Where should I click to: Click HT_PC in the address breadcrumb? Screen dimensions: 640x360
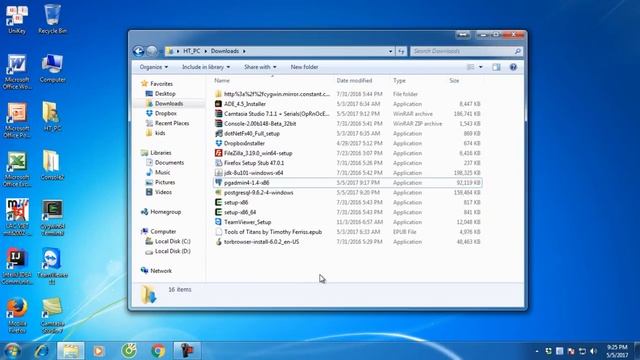[x=191, y=51]
